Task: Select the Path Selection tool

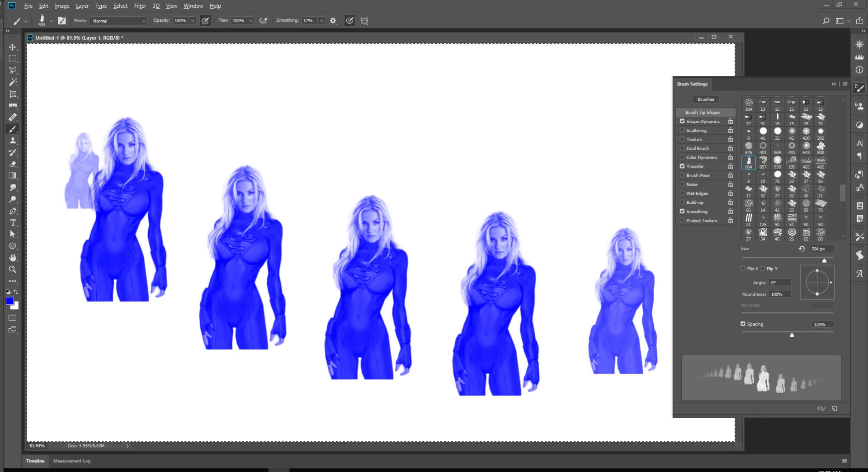Action: [13, 234]
